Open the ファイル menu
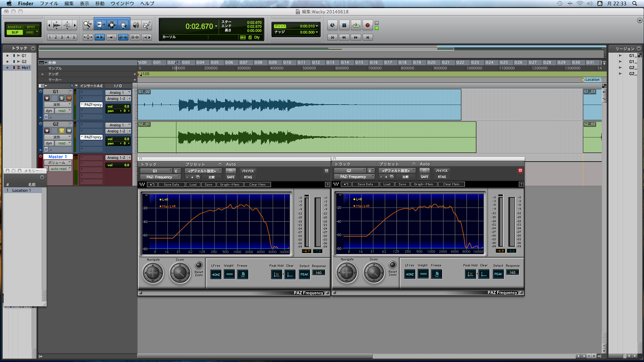 [49, 4]
